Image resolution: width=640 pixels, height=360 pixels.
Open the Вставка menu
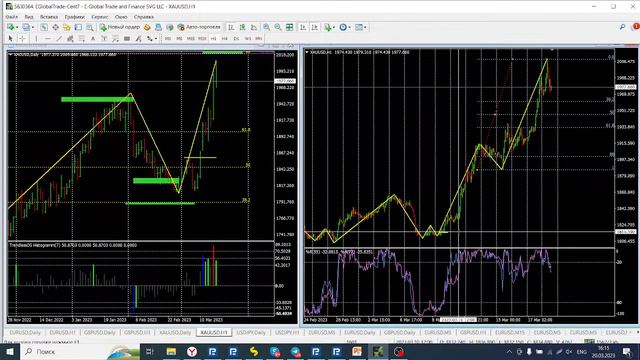(49, 17)
